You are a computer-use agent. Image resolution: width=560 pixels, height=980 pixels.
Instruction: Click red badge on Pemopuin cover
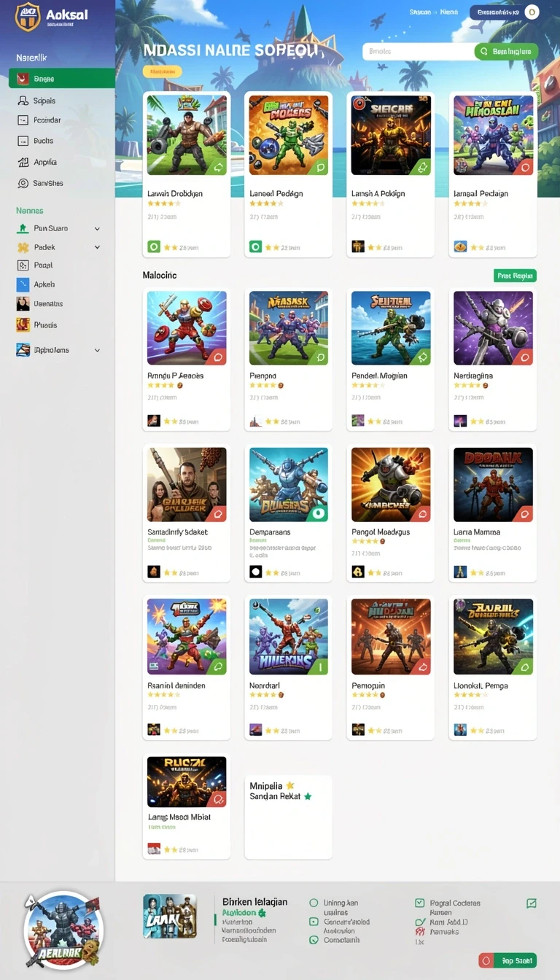coord(422,666)
